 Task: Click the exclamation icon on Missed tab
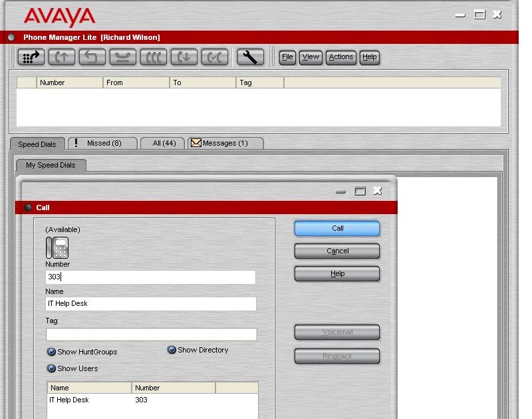pos(76,143)
